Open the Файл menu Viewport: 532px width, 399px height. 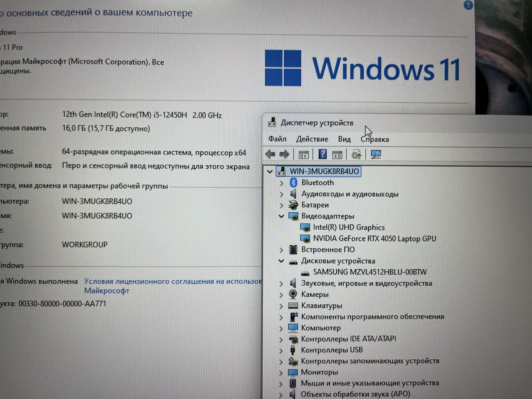pos(277,139)
